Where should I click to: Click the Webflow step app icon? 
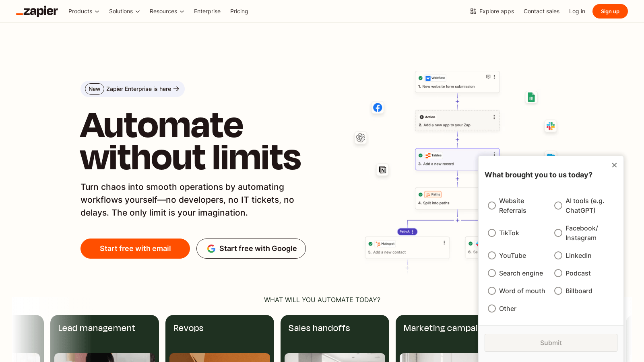[428, 78]
